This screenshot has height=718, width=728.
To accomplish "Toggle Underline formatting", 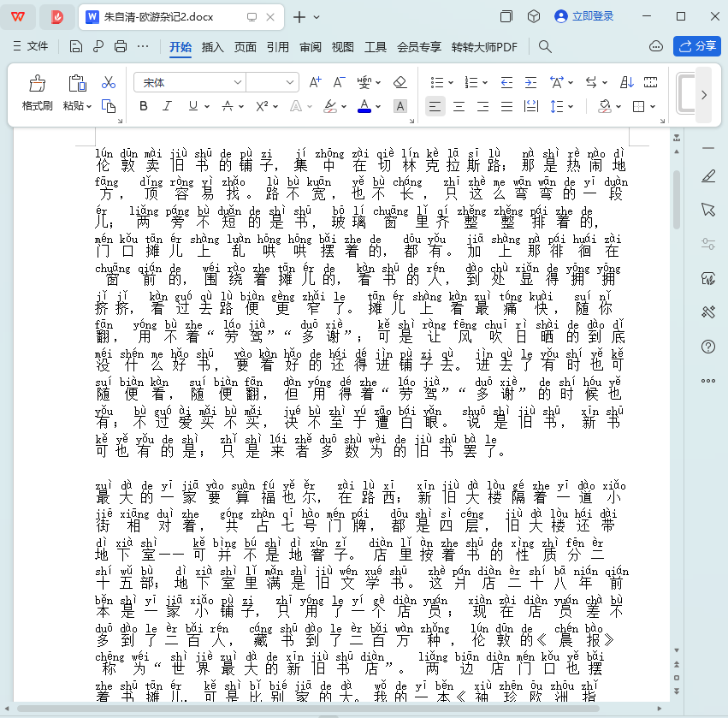I will click(x=193, y=106).
